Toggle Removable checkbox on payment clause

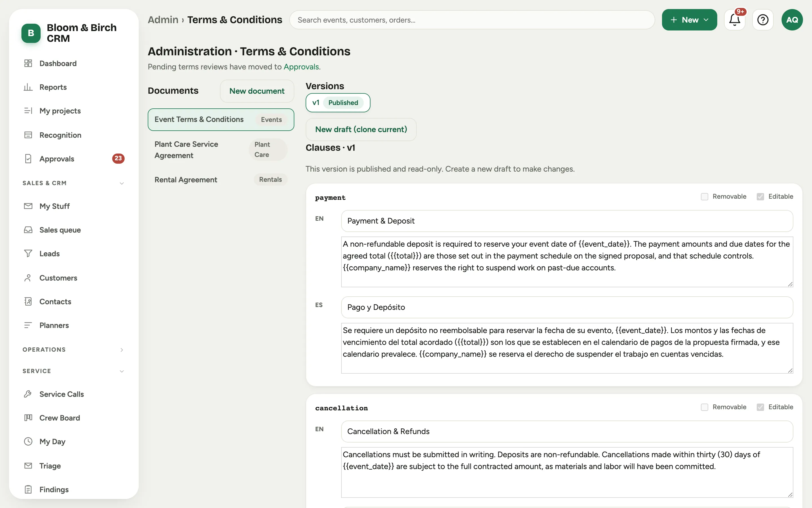pyautogui.click(x=704, y=196)
